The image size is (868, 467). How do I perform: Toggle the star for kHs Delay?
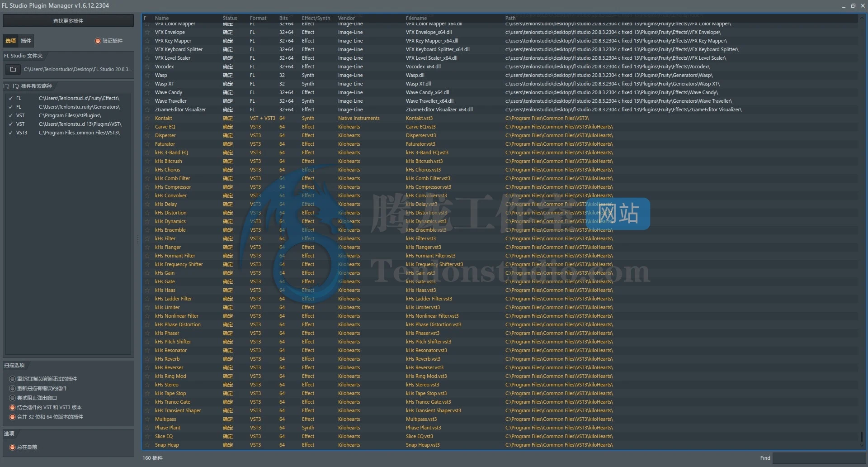tap(147, 204)
